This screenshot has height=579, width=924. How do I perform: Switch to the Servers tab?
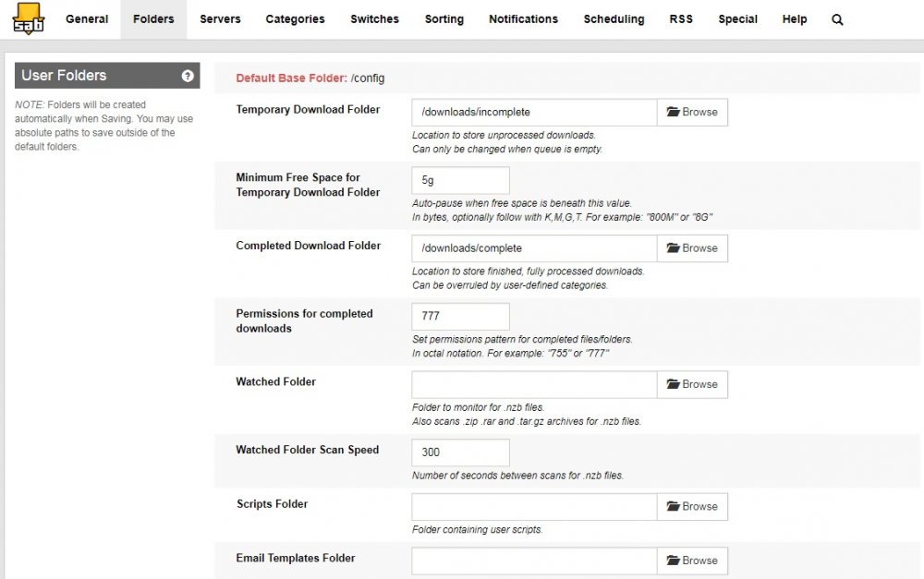pyautogui.click(x=220, y=18)
